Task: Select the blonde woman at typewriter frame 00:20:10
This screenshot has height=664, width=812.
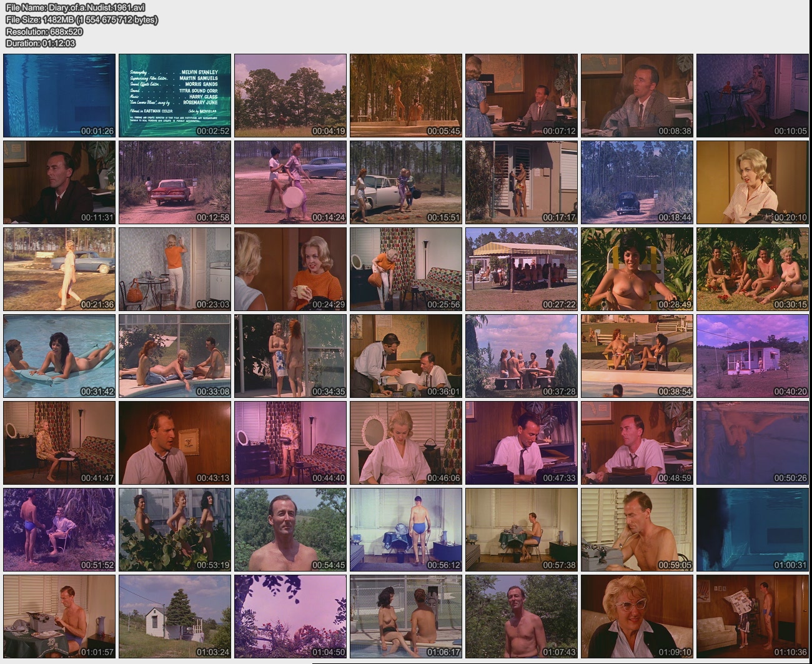Action: click(752, 182)
